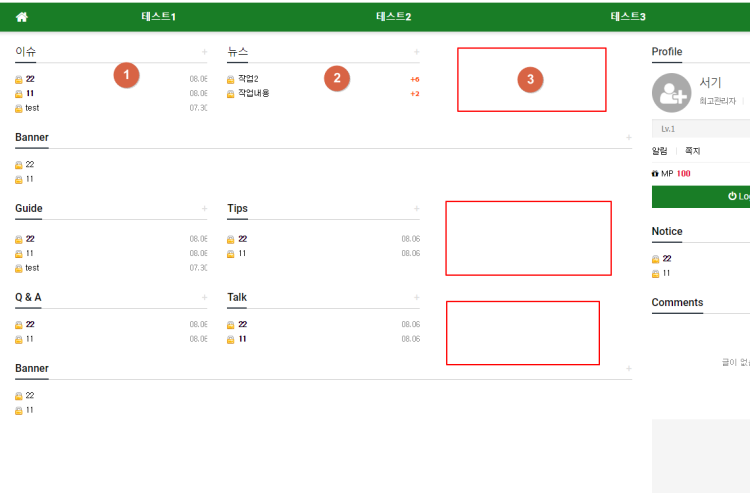Open the 테스트1 menu
The width and height of the screenshot is (750, 493).
pos(159,17)
